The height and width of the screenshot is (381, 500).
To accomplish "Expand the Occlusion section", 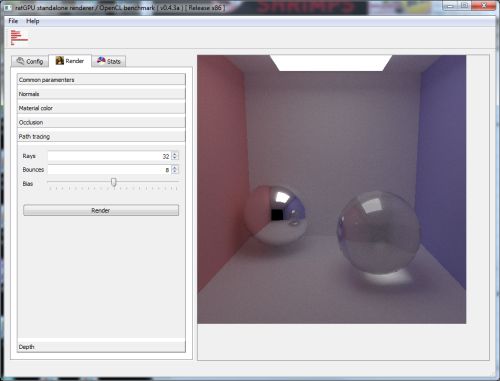I will [101, 122].
